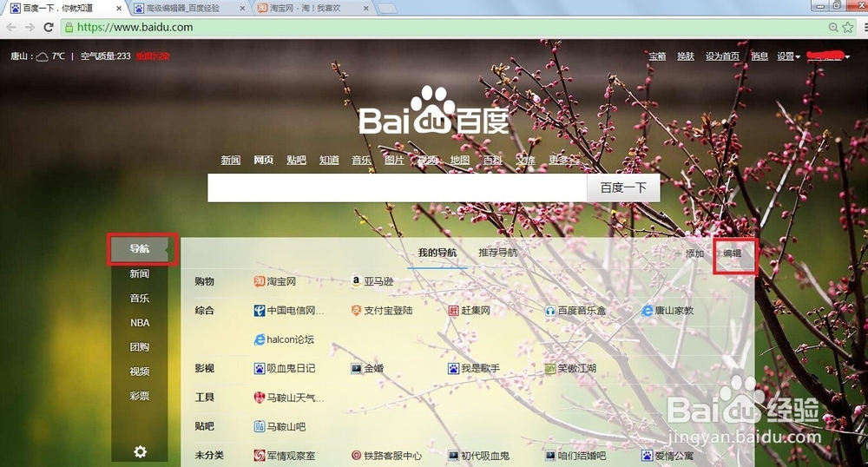This screenshot has width=868, height=467.
Task: Select 新闻 in the left sidebar
Action: [x=140, y=274]
